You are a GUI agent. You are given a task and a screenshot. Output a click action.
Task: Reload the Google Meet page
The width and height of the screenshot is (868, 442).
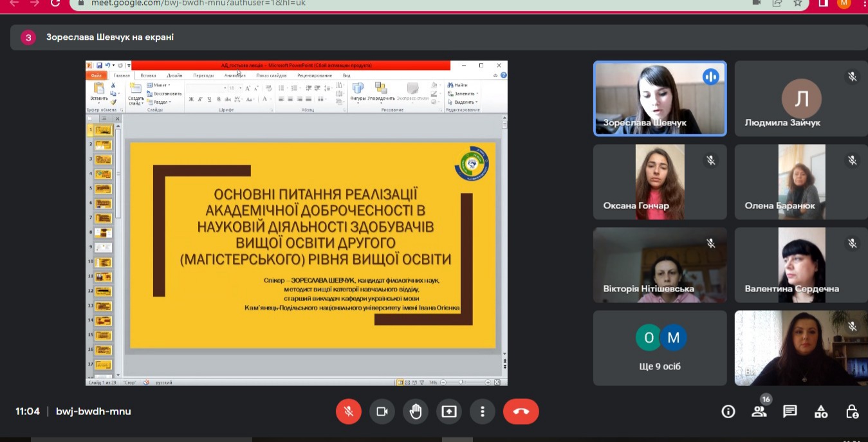click(55, 3)
